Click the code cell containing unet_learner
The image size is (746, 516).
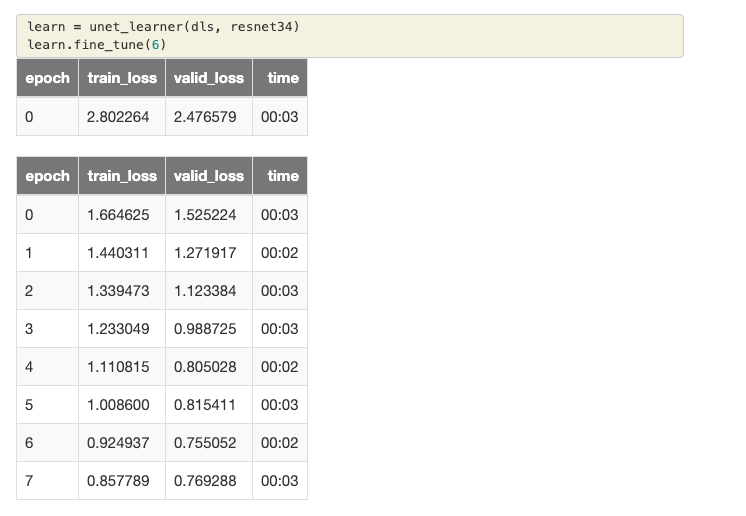(x=350, y=36)
